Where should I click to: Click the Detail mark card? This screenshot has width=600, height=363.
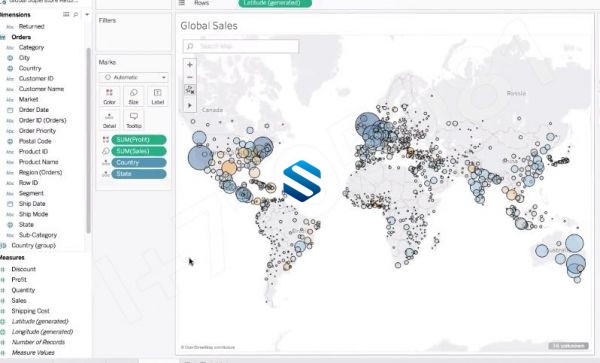[109, 120]
